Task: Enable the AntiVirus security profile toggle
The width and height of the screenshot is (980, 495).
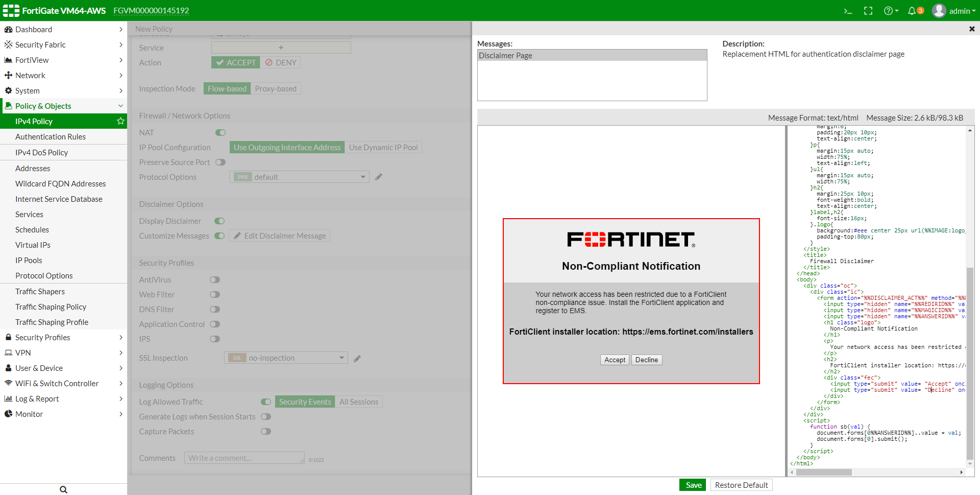Action: point(214,279)
